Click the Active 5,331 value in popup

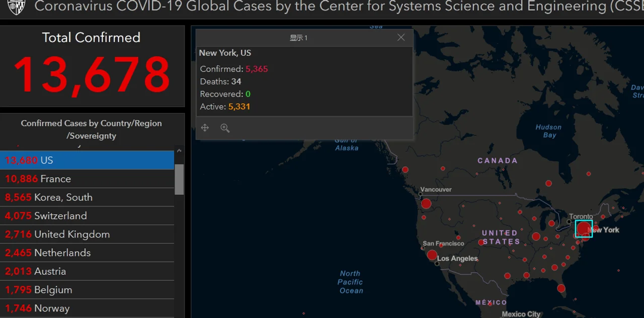click(239, 107)
